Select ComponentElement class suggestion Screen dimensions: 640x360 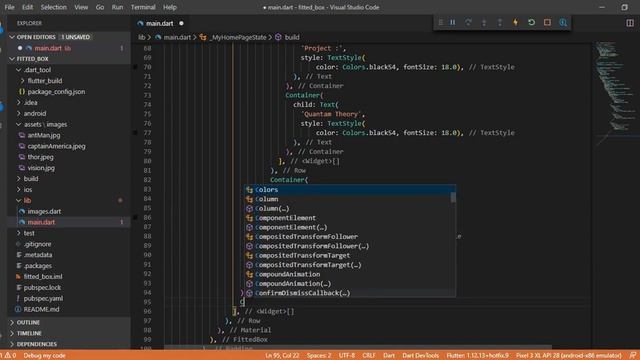coord(350,218)
